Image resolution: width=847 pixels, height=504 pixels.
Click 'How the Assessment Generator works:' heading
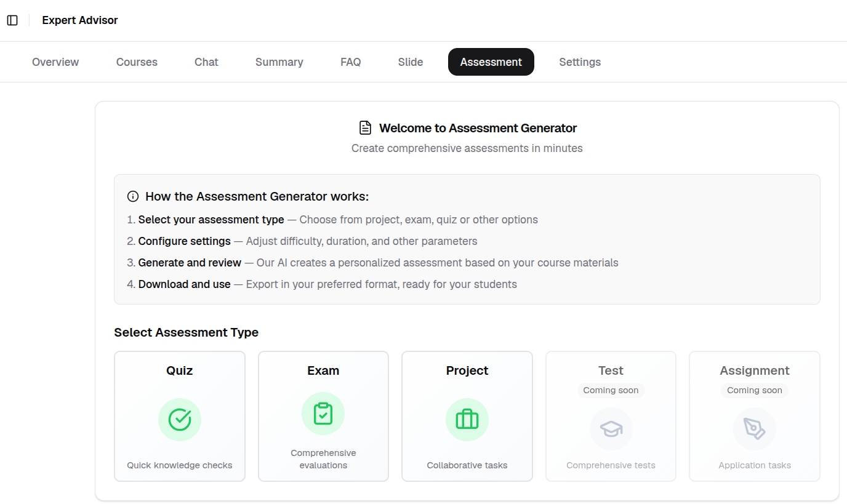(257, 197)
